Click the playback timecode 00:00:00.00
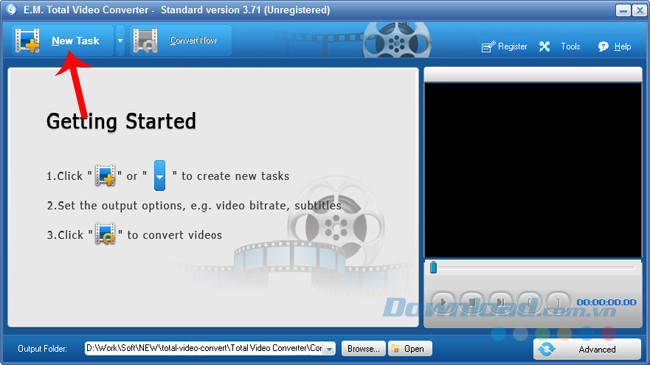Viewport: 650px width, 365px height. pyautogui.click(x=606, y=302)
